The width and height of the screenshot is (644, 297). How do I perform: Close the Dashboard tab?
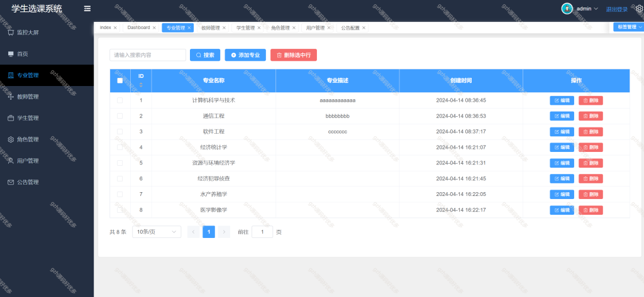pyautogui.click(x=154, y=28)
